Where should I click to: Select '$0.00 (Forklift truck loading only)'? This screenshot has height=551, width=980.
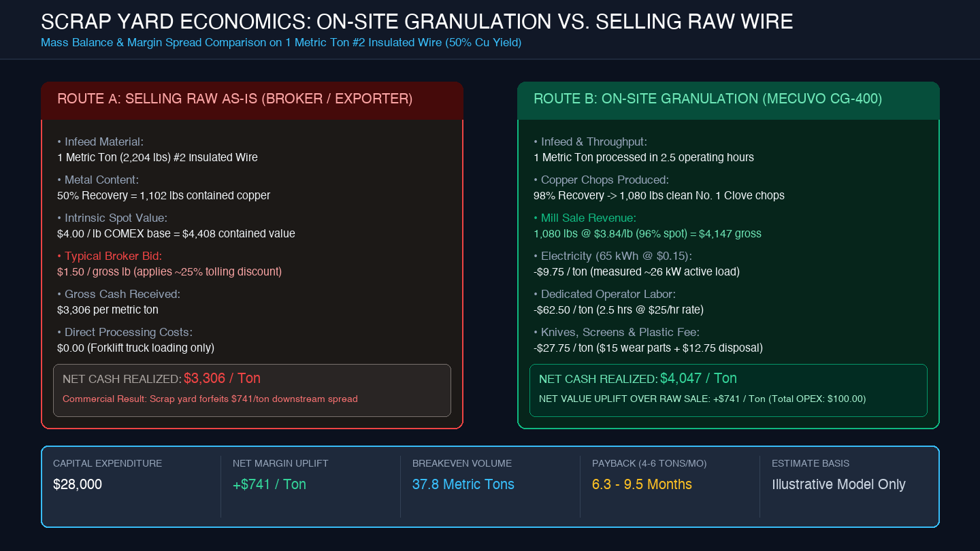pos(135,348)
